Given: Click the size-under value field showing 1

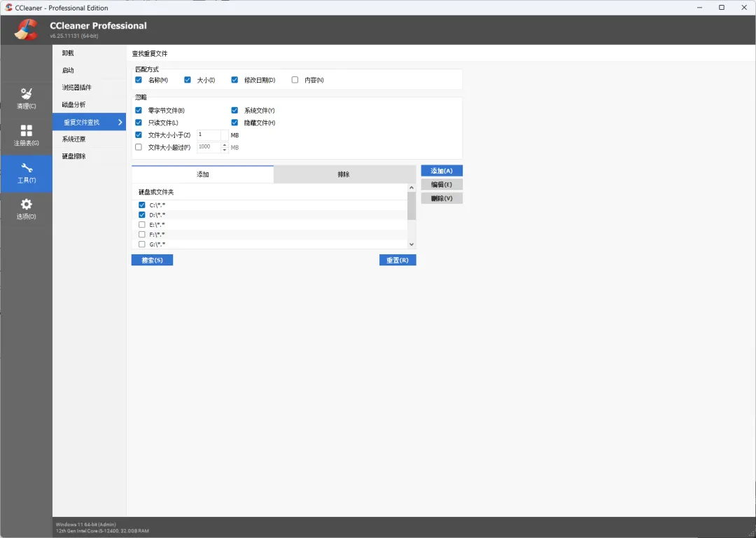Looking at the screenshot, I should pyautogui.click(x=209, y=134).
